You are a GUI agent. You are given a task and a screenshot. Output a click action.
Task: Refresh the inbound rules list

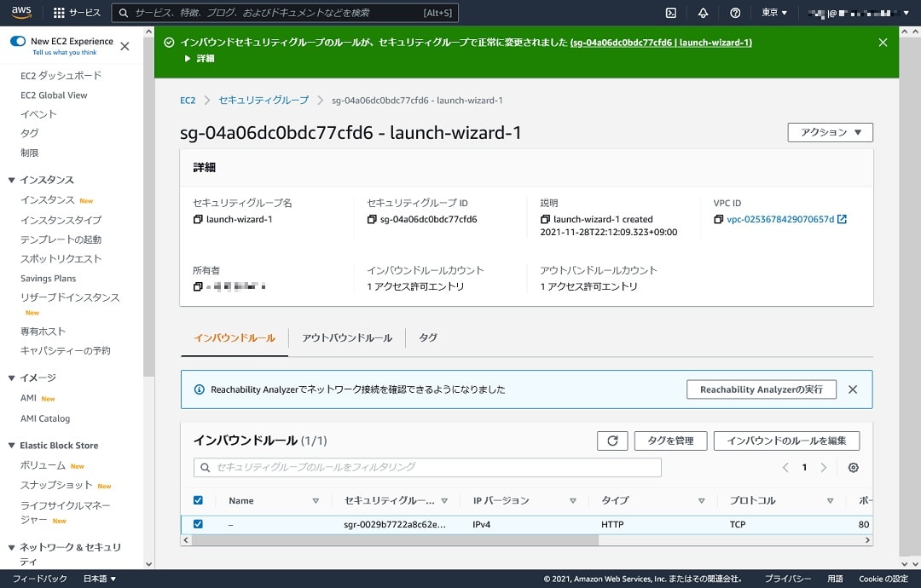tap(612, 441)
